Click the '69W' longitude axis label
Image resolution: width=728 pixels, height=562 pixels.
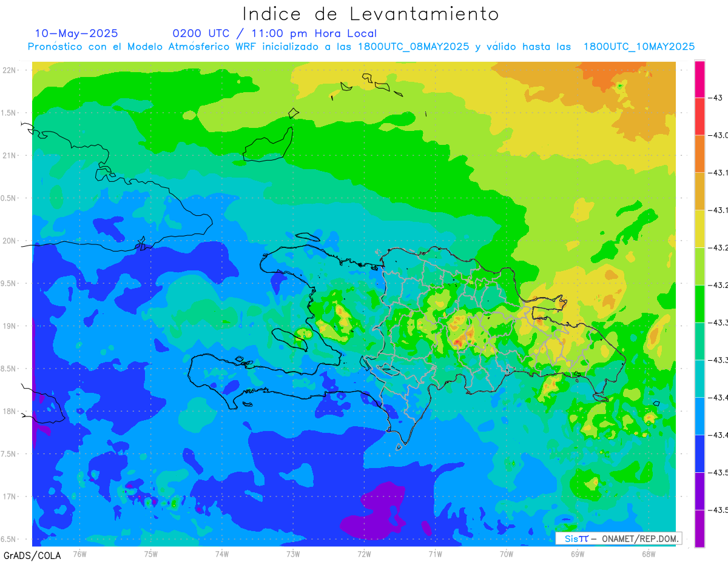[578, 554]
